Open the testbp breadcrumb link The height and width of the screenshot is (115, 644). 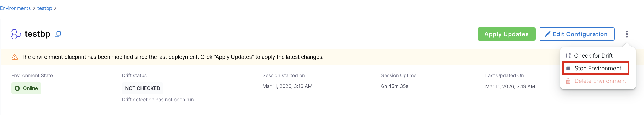point(45,8)
